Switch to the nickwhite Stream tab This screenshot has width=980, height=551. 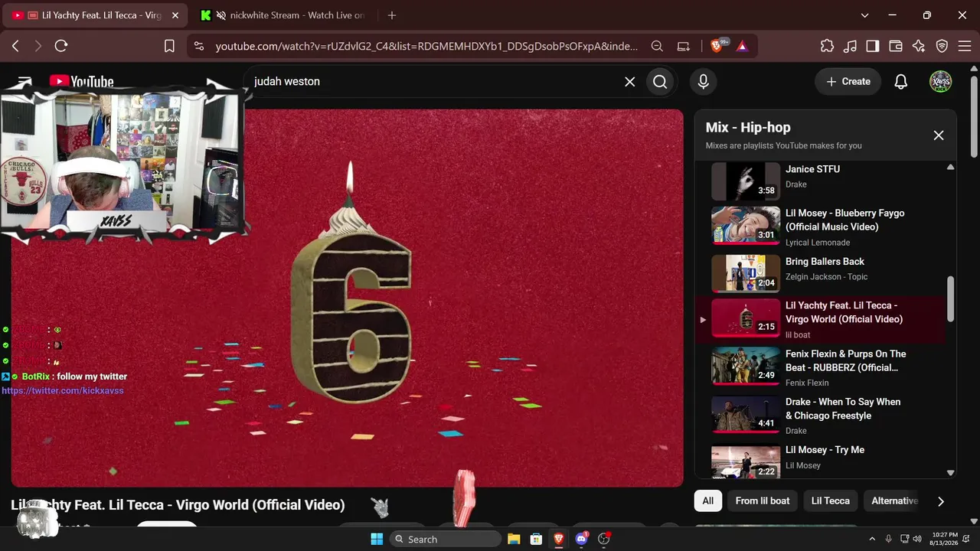click(x=283, y=15)
